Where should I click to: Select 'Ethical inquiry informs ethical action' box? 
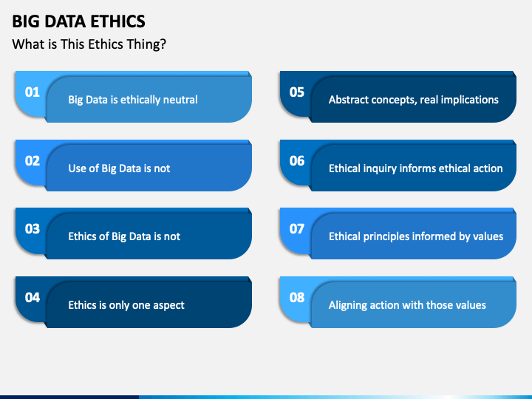414,168
